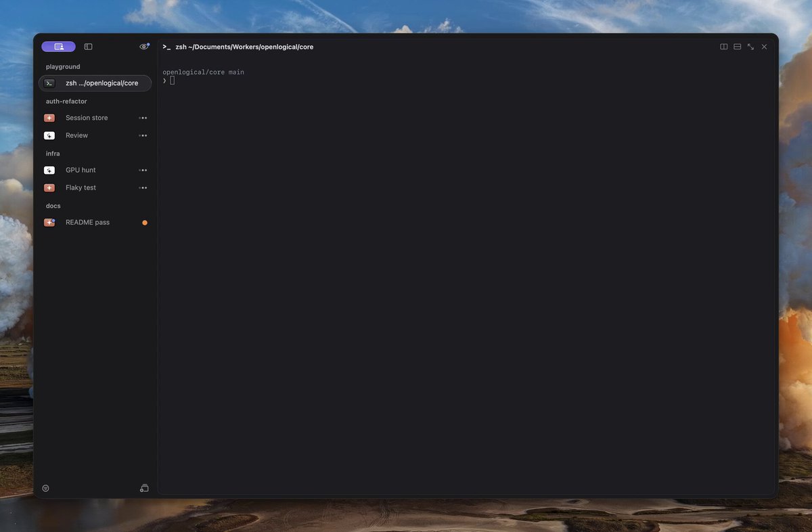Toggle the sidebar panel layout icon

pyautogui.click(x=88, y=47)
